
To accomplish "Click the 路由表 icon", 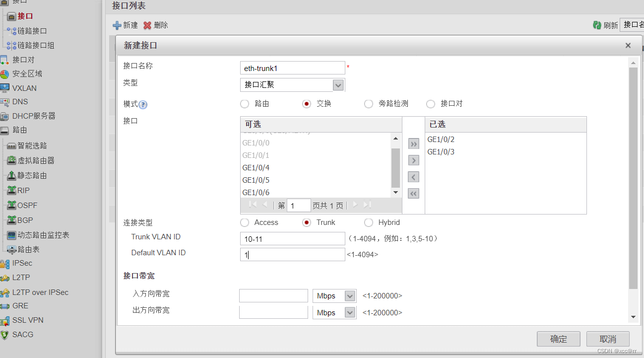I will click(x=12, y=249).
